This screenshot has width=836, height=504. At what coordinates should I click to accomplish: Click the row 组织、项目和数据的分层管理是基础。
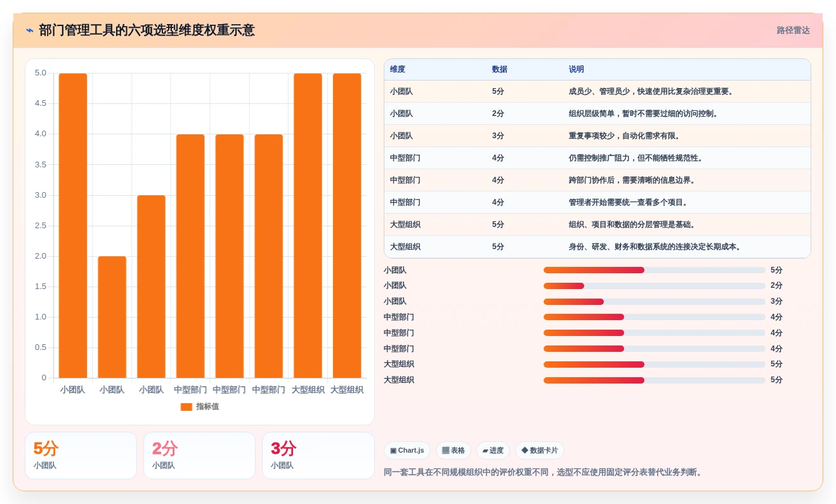[x=598, y=224]
